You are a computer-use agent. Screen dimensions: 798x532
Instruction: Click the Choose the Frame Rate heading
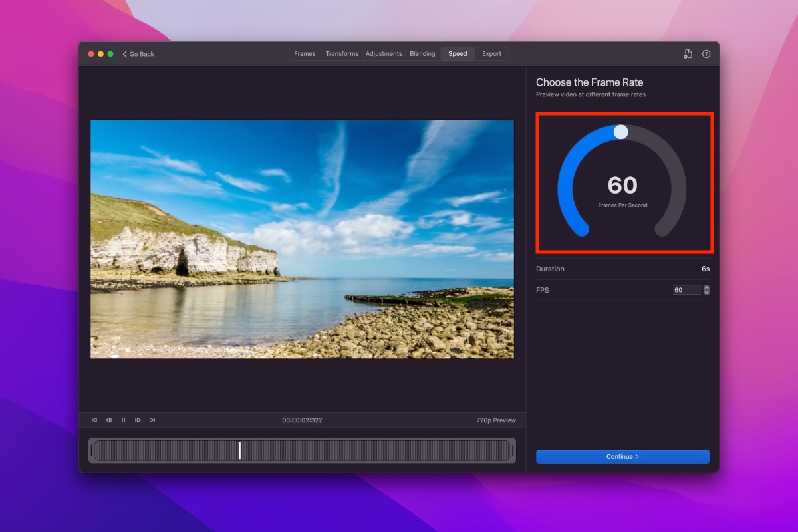coord(590,82)
